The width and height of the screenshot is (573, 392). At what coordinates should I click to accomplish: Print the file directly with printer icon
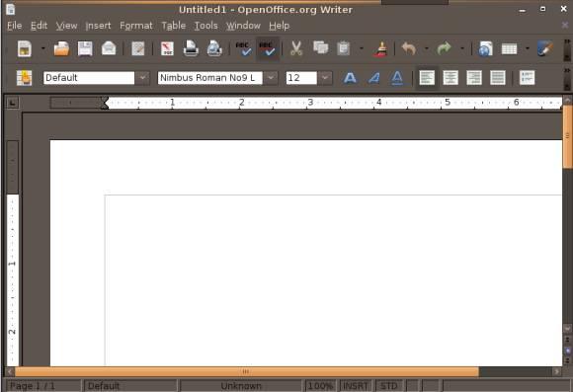tap(191, 48)
